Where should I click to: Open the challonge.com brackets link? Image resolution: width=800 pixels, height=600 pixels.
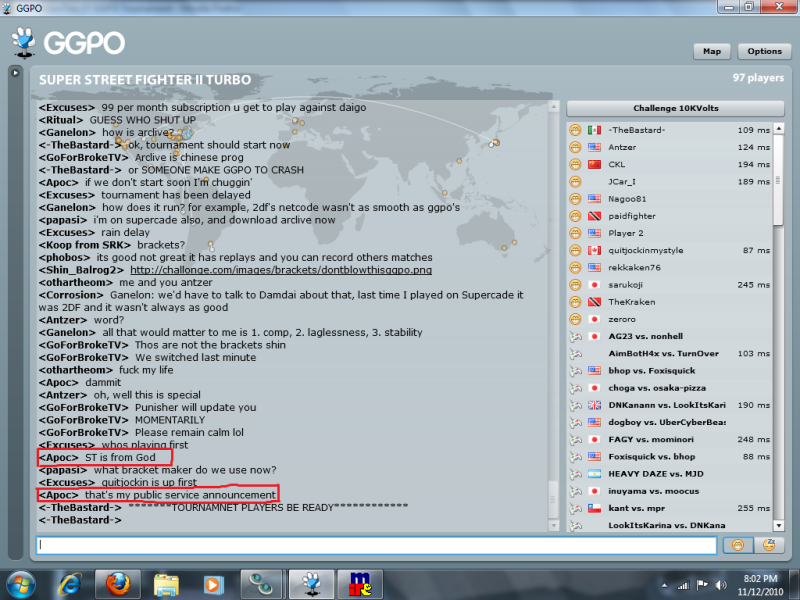coord(281,270)
